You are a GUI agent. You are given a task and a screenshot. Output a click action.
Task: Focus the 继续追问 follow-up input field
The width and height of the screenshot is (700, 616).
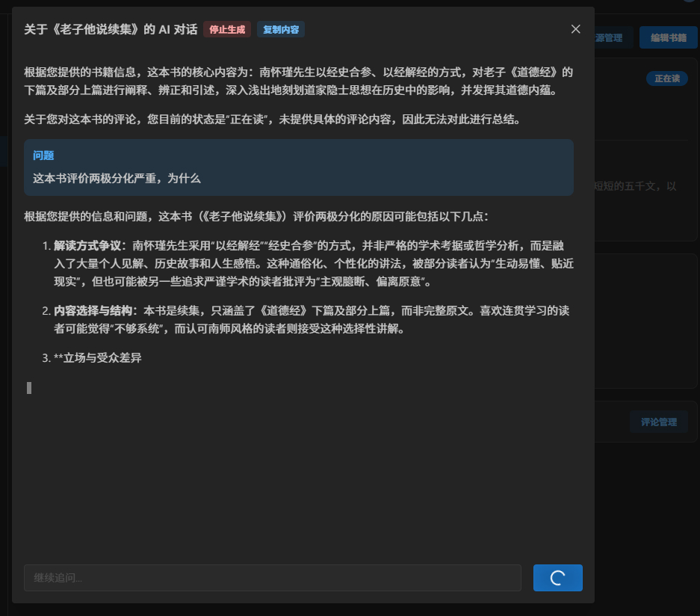pyautogui.click(x=272, y=578)
